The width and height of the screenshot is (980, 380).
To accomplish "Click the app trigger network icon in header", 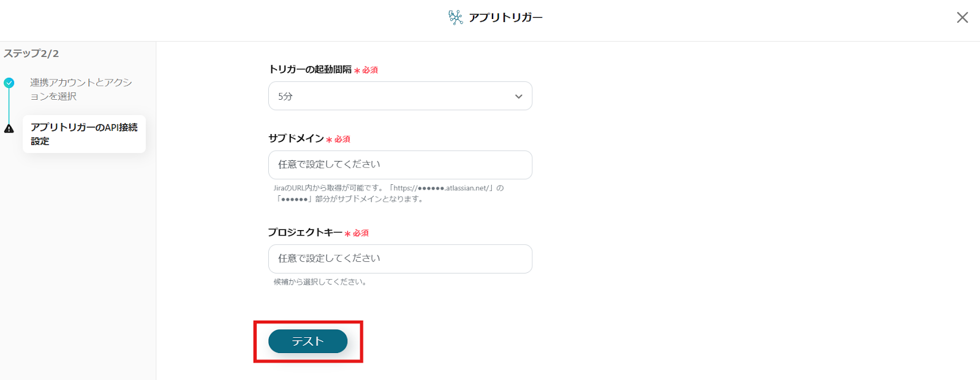I will tap(455, 17).
